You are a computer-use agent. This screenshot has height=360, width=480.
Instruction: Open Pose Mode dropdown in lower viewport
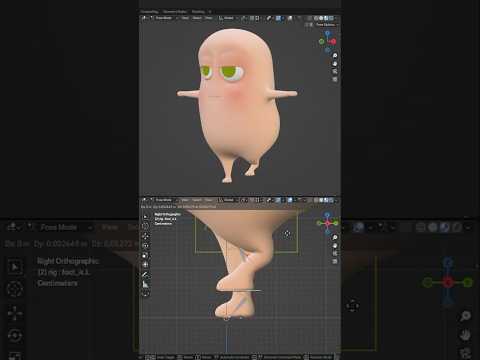click(x=164, y=200)
